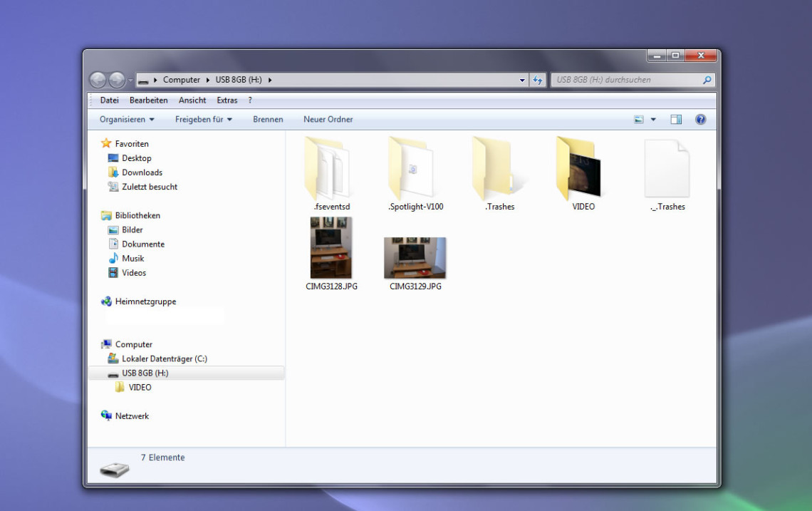This screenshot has width=812, height=511.
Task: Open the Datei menu
Action: tap(109, 100)
